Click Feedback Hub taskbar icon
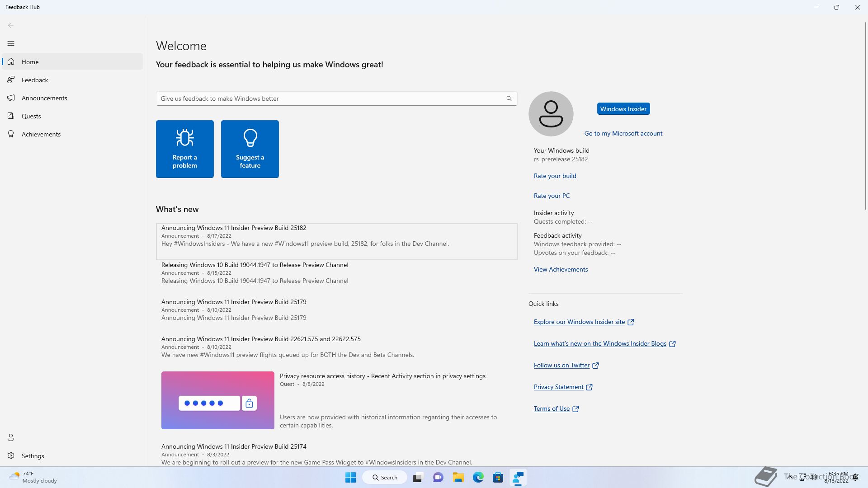Image resolution: width=868 pixels, height=488 pixels. pyautogui.click(x=518, y=477)
